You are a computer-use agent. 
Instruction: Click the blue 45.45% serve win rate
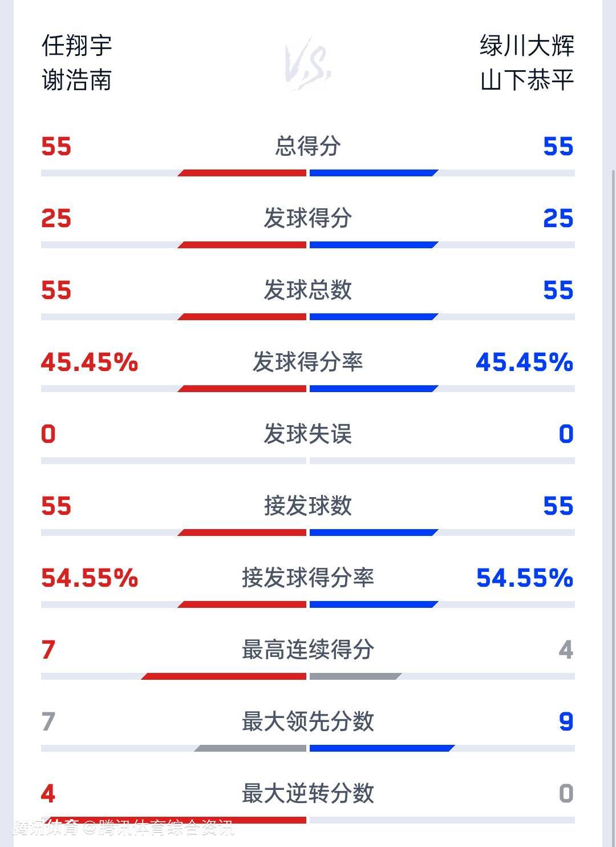point(524,362)
